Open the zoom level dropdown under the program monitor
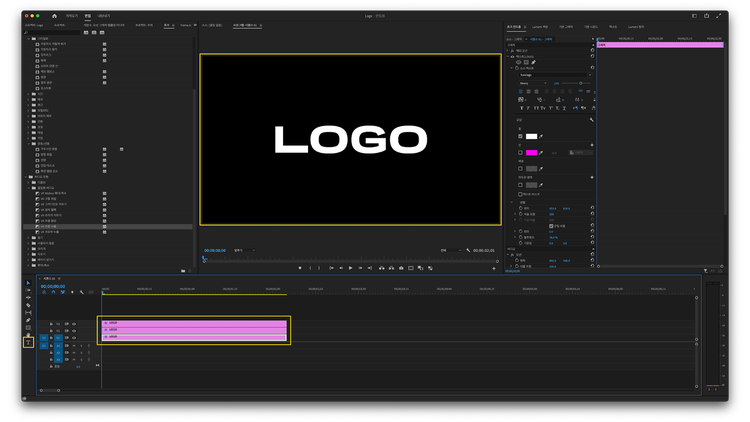Viewport: 750px width, 422px height. pyautogui.click(x=244, y=250)
